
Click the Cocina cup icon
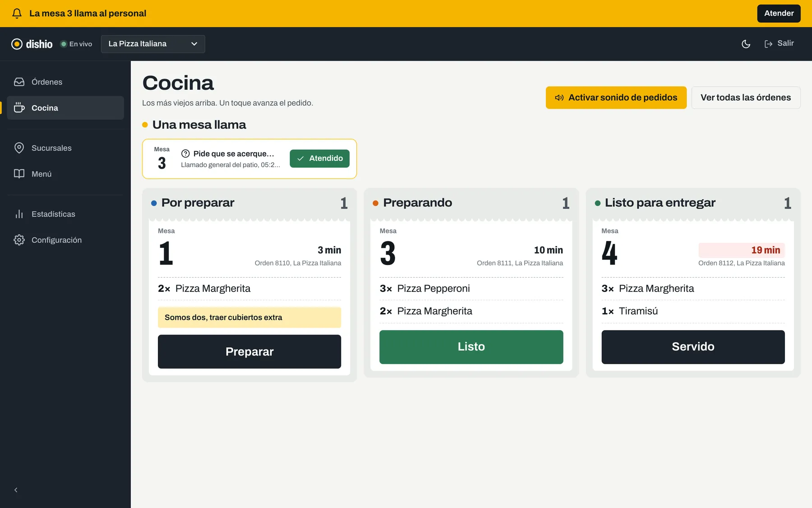coord(19,107)
